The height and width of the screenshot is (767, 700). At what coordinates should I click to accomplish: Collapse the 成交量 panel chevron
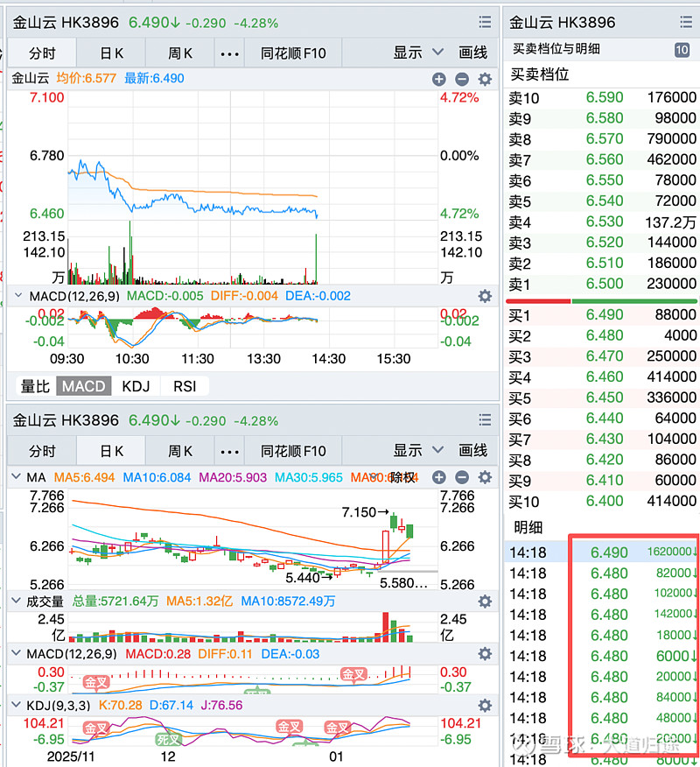coord(16,600)
